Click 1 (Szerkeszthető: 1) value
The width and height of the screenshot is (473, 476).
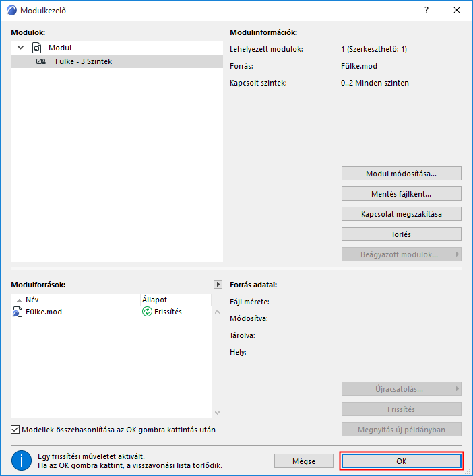[x=374, y=49]
